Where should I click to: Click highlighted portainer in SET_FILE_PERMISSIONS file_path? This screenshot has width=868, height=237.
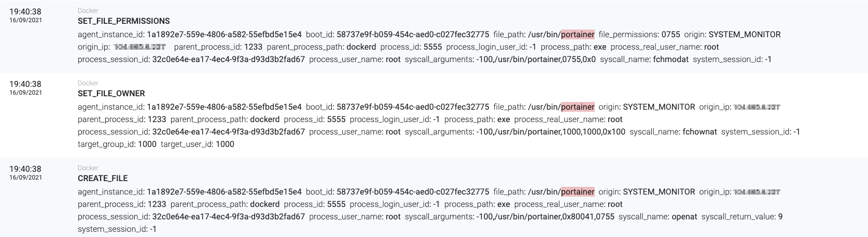coord(578,35)
